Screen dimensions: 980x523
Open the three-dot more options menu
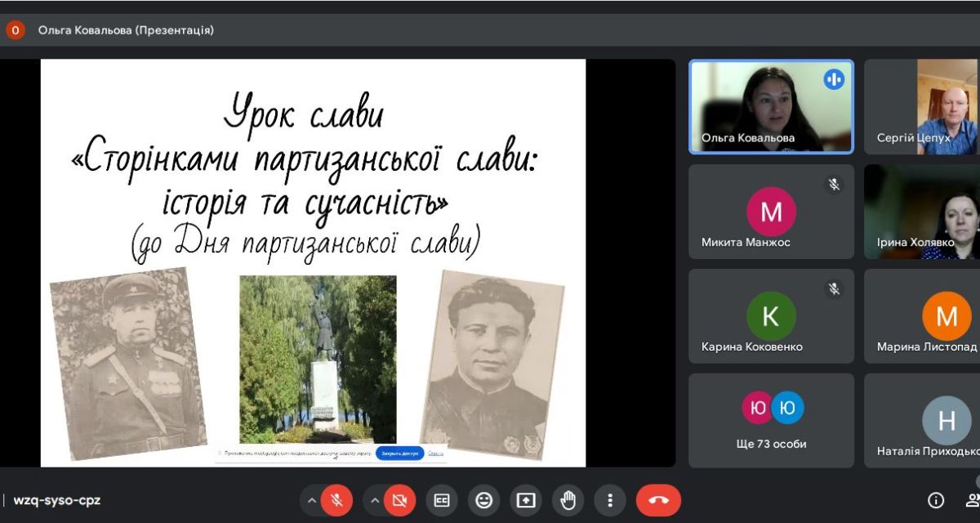pos(609,501)
